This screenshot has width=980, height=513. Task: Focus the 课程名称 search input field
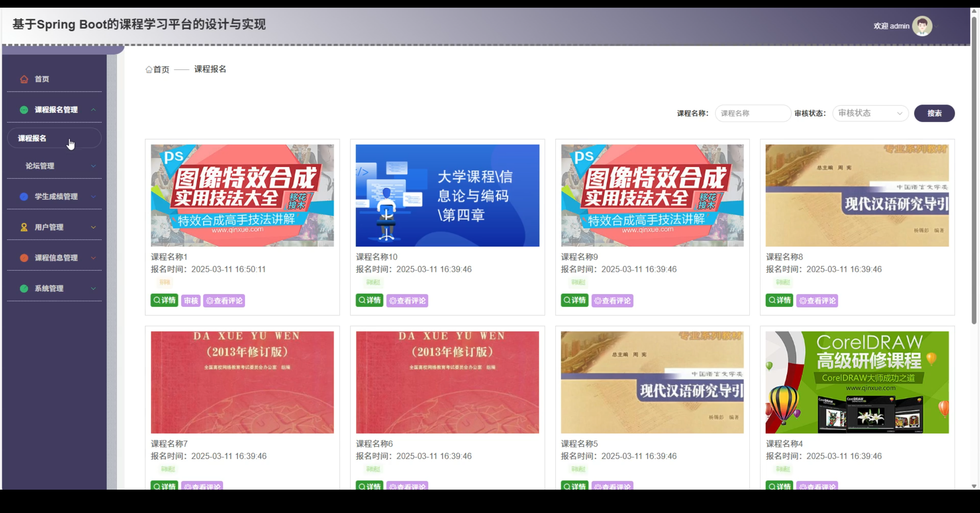pos(752,113)
